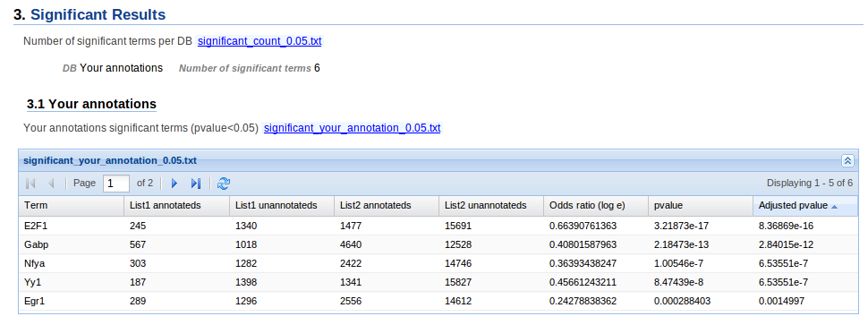Click Gabp adjusted pvalue 2.84015e-12

click(x=786, y=244)
